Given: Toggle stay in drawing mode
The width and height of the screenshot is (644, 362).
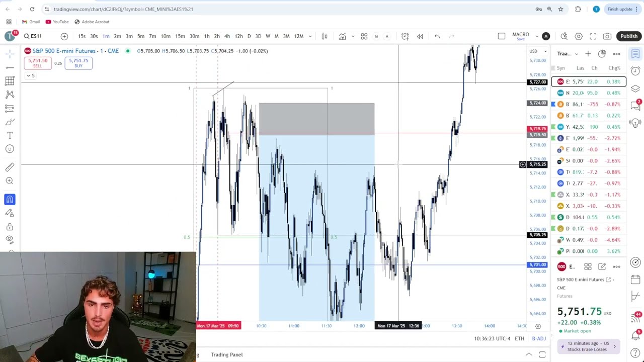Looking at the screenshot, I should coord(10,213).
